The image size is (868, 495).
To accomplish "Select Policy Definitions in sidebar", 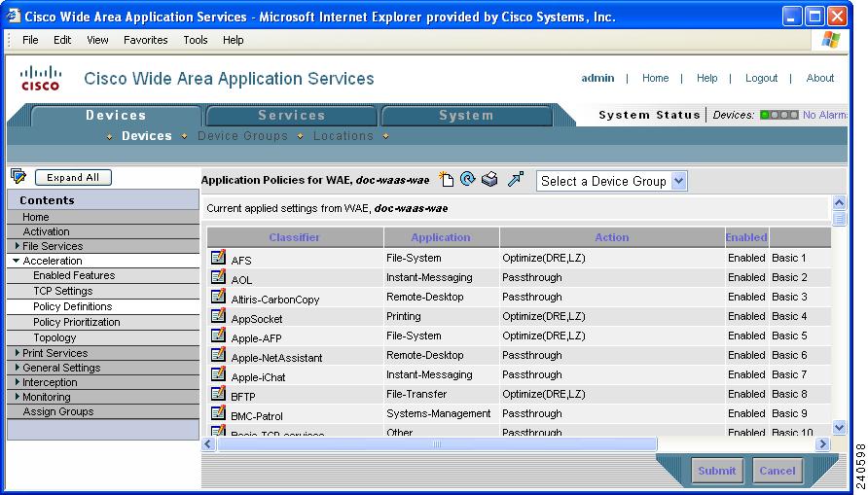I will click(73, 305).
